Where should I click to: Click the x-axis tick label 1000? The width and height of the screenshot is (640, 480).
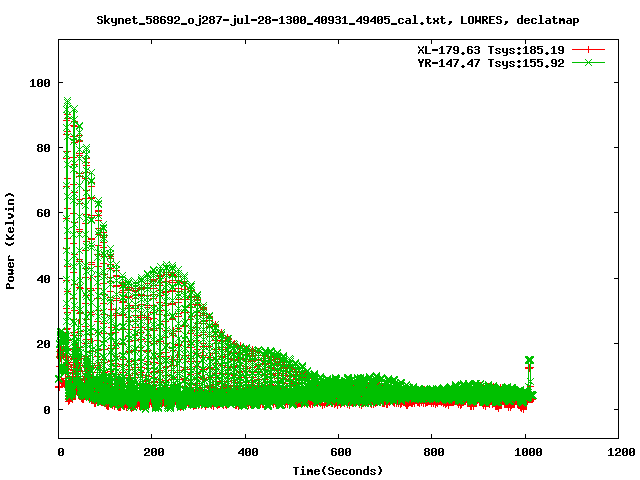pyautogui.click(x=527, y=452)
